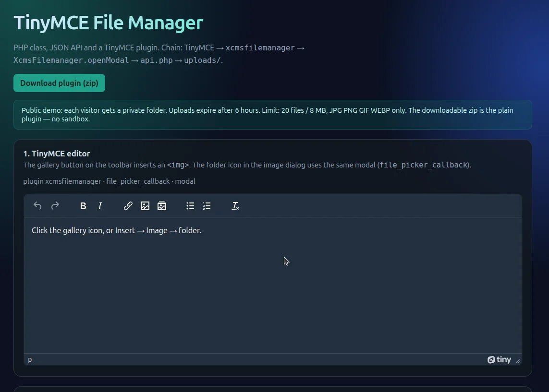
Task: Click inside the editor text area
Action: pos(273,285)
